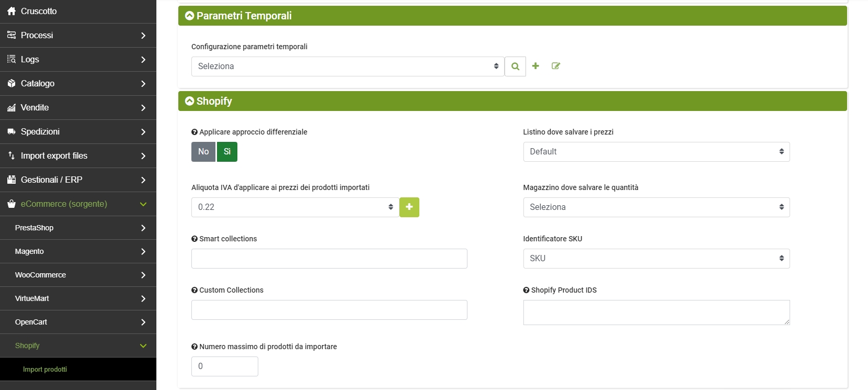Screen dimensions: 868x390
Task: Click the Custom Collections text field
Action: pos(329,310)
